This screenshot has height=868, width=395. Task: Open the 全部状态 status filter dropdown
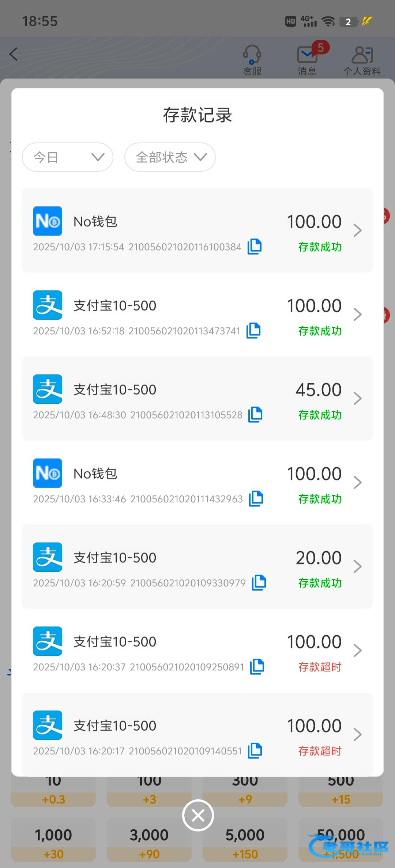point(170,157)
